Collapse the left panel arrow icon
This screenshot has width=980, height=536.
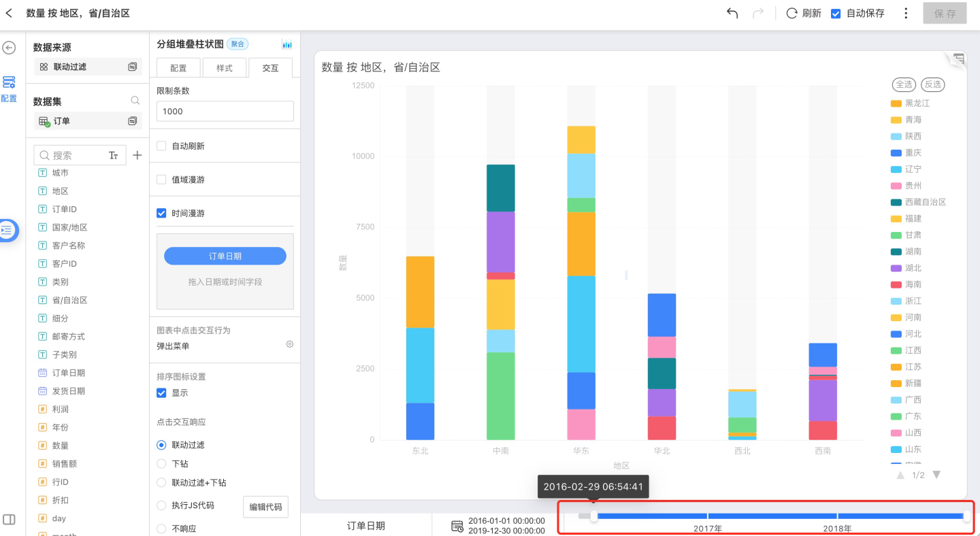pos(9,48)
